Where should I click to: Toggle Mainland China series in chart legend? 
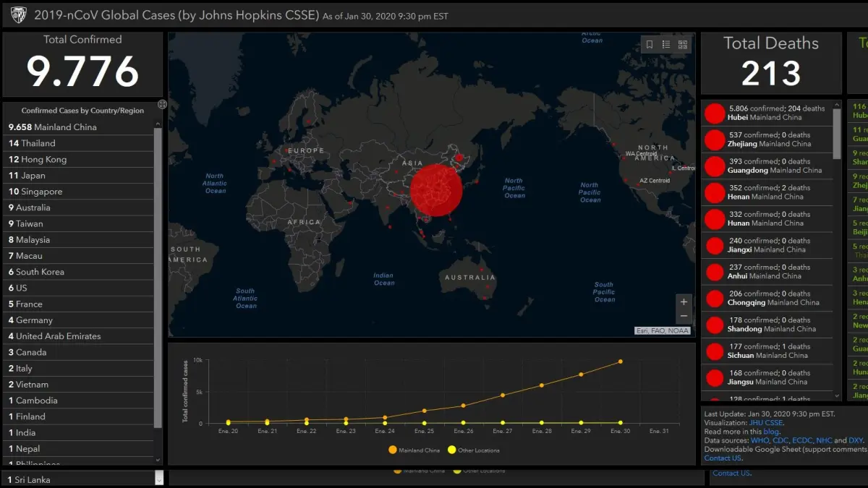pos(393,450)
